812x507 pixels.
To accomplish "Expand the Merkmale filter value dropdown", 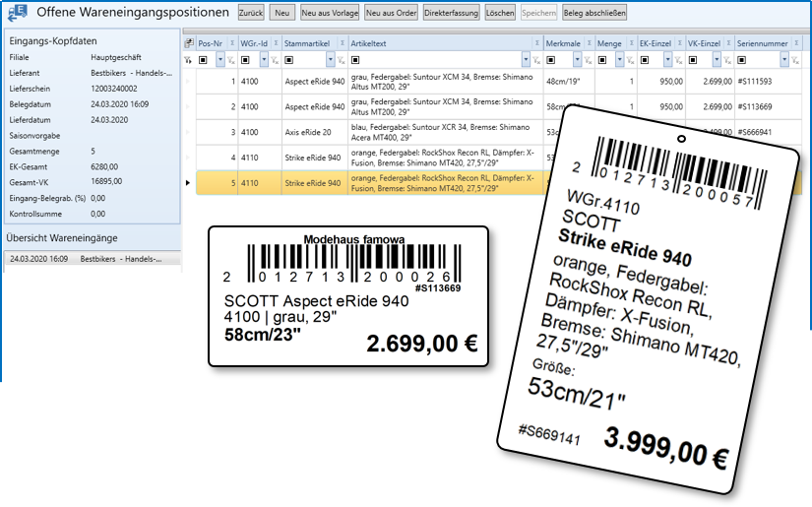I will tap(578, 61).
